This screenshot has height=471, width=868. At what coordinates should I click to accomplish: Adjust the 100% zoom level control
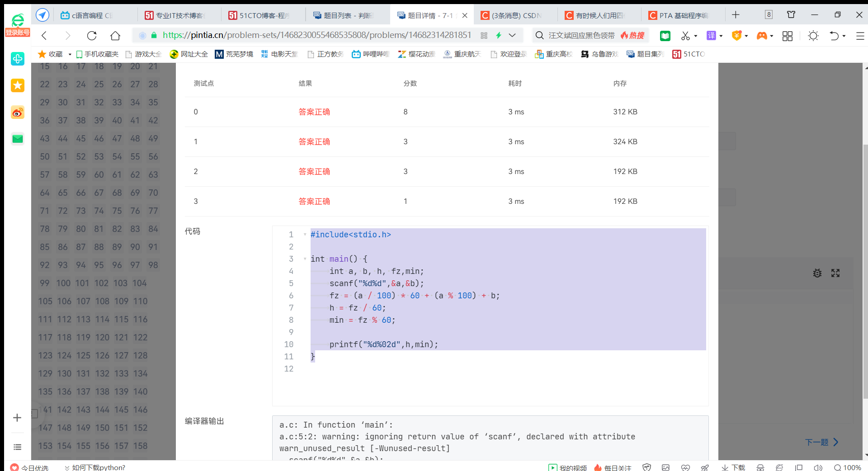click(848, 467)
